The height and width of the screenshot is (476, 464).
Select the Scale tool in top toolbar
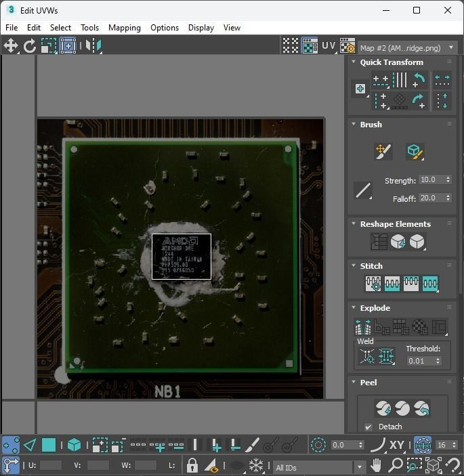(49, 46)
